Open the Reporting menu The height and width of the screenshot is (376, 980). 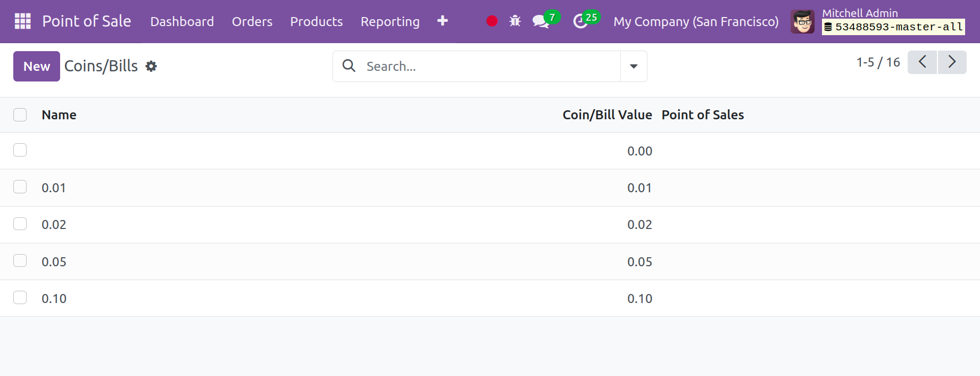[389, 22]
